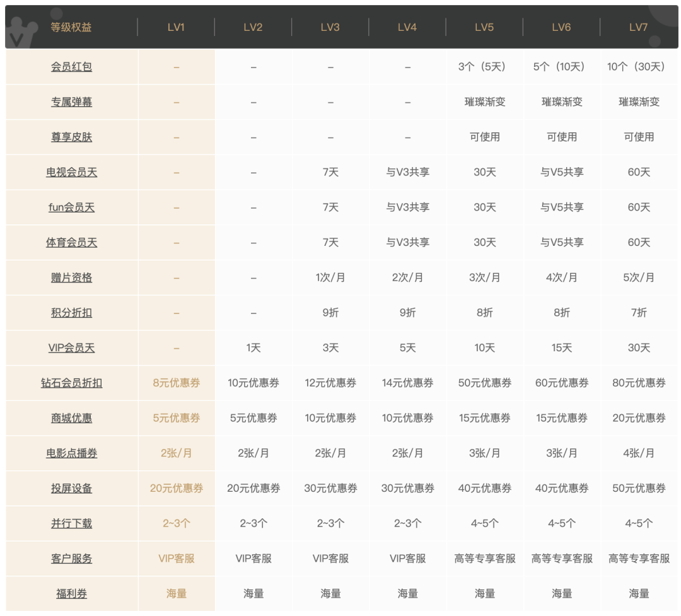Viewport: 681px width, 616px height.
Task: Open the 专属弹幕 benefit link
Action: pyautogui.click(x=71, y=102)
